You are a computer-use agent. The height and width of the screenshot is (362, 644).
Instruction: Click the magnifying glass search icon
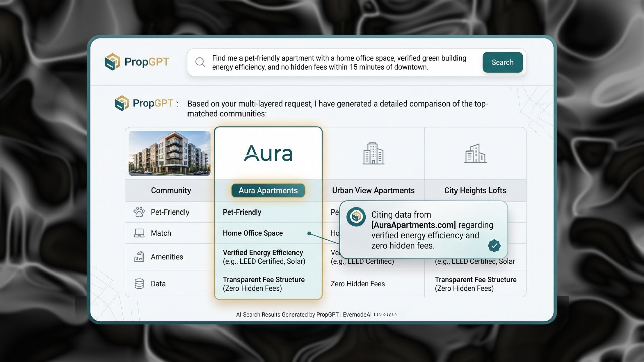(200, 62)
